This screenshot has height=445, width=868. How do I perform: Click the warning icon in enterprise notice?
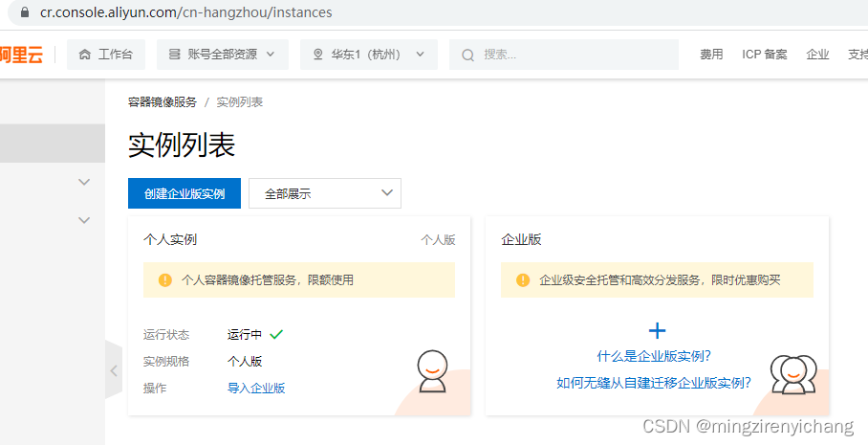click(x=523, y=279)
